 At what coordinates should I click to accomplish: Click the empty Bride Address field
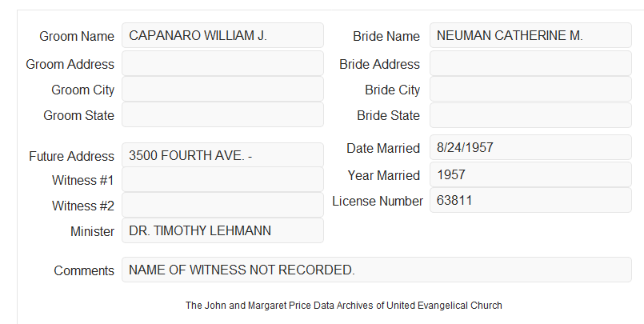[530, 63]
